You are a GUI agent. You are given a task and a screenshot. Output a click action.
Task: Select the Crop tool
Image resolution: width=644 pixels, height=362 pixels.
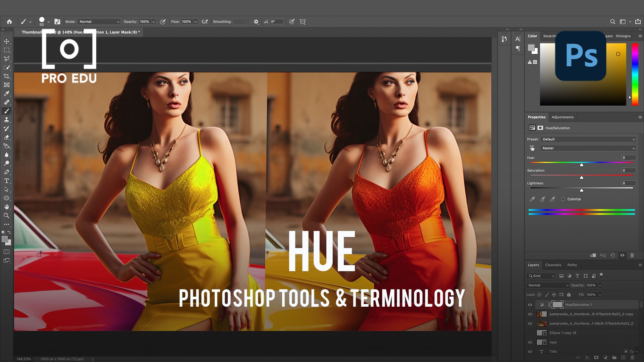[x=7, y=76]
